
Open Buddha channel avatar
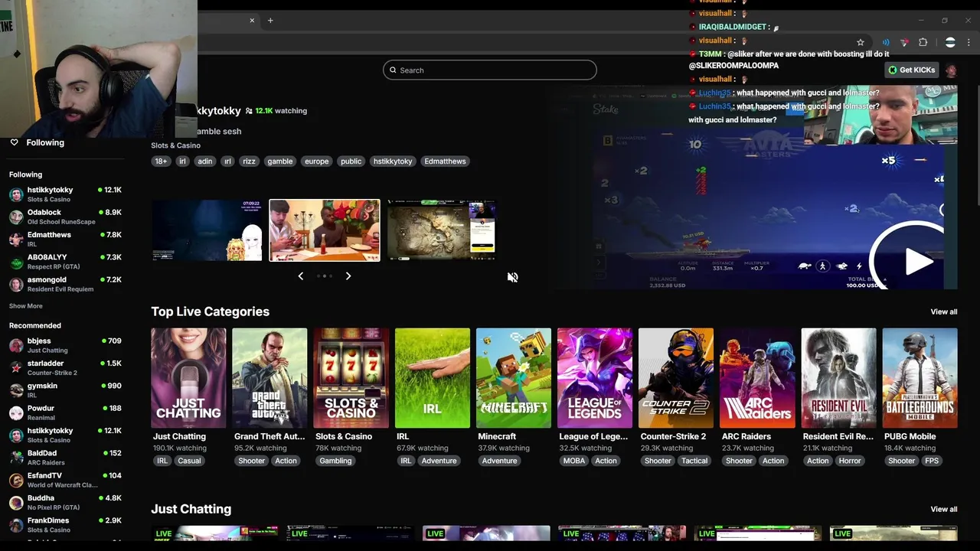pyautogui.click(x=16, y=502)
